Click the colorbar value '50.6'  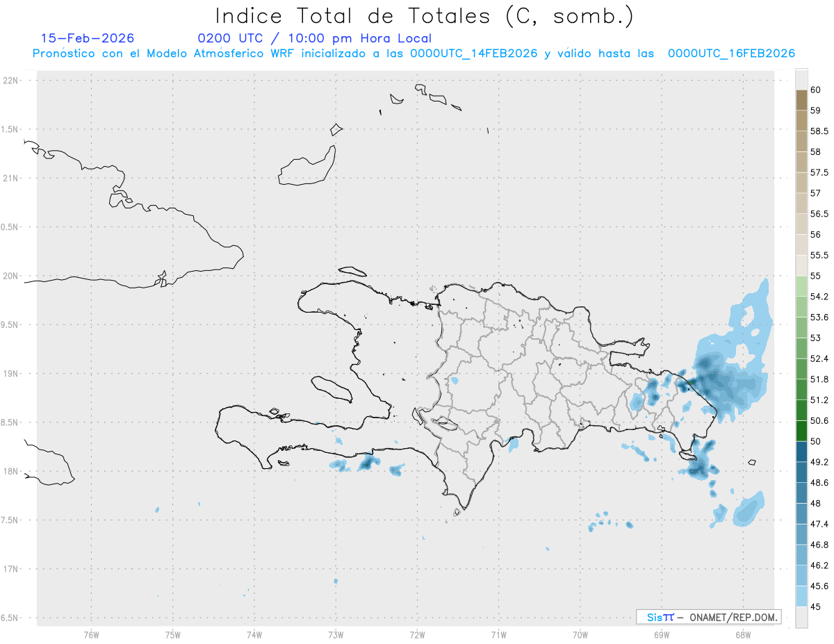819,421
